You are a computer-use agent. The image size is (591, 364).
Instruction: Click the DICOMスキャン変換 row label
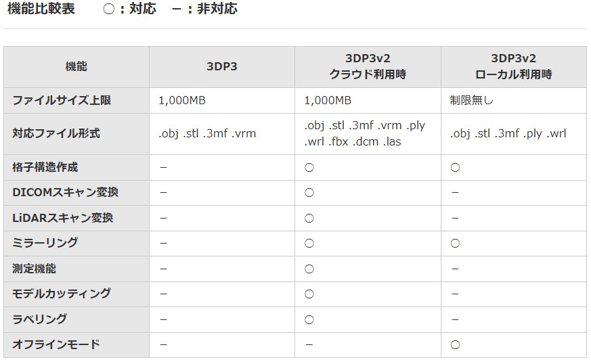pos(65,192)
